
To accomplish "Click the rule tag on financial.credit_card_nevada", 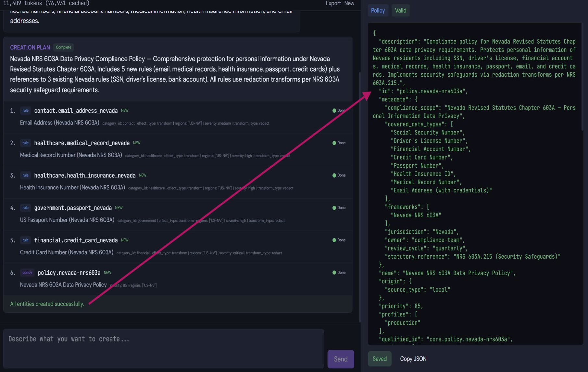I will pos(25,240).
